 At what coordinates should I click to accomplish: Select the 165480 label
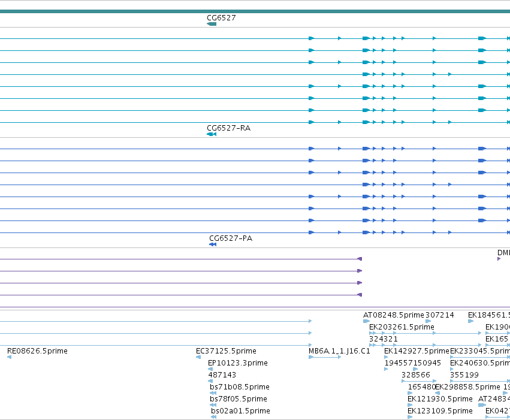tap(422, 387)
